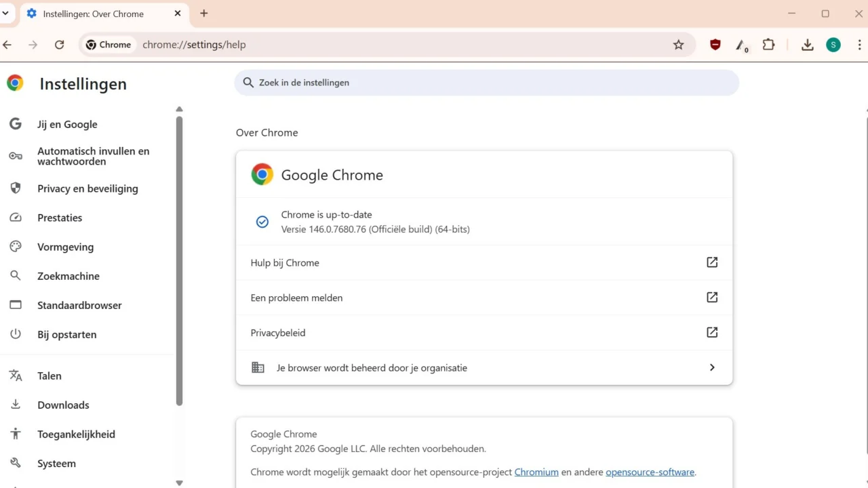Open the Chromium project link

tap(536, 472)
